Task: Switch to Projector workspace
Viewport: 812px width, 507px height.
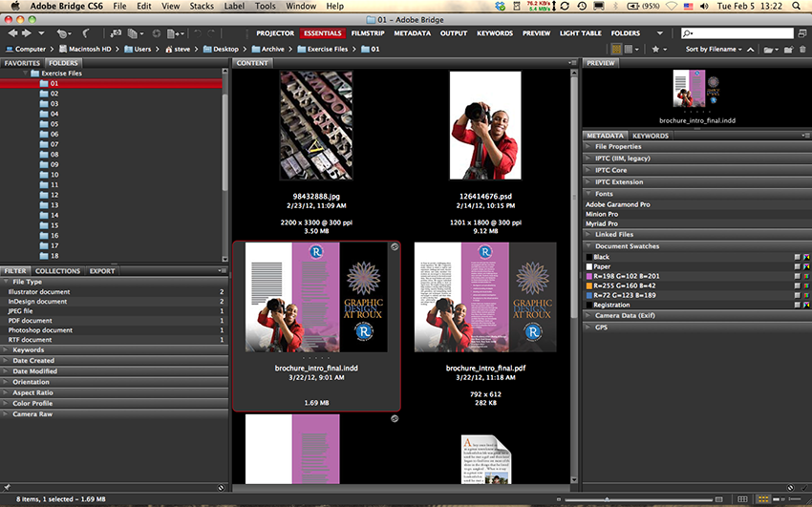Action: [275, 33]
